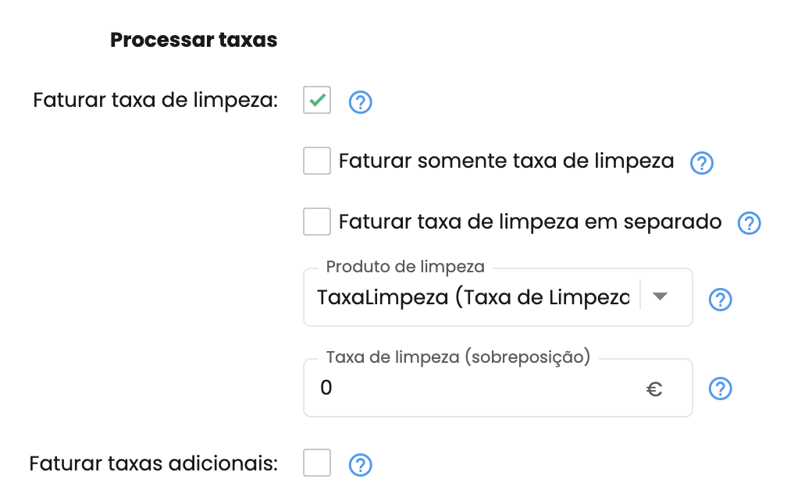The width and height of the screenshot is (812, 504).
Task: Open help for Faturar taxa de limpeza
Action: [x=360, y=102]
